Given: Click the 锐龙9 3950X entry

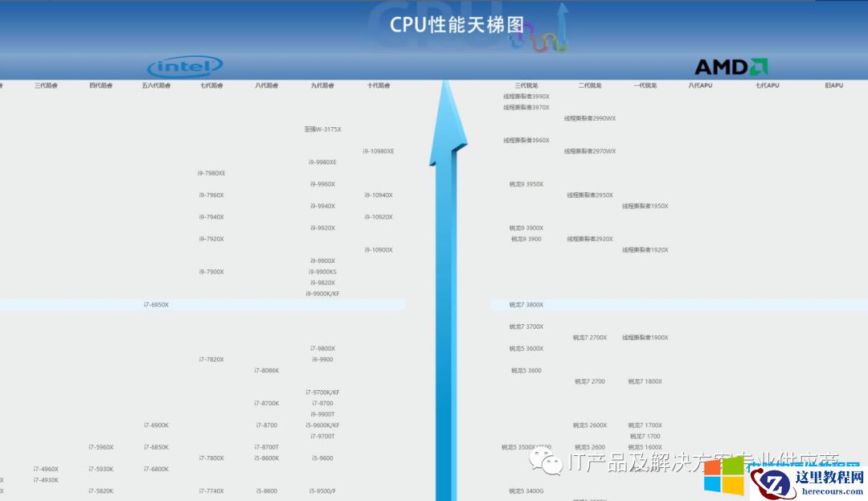Looking at the screenshot, I should coord(526,184).
